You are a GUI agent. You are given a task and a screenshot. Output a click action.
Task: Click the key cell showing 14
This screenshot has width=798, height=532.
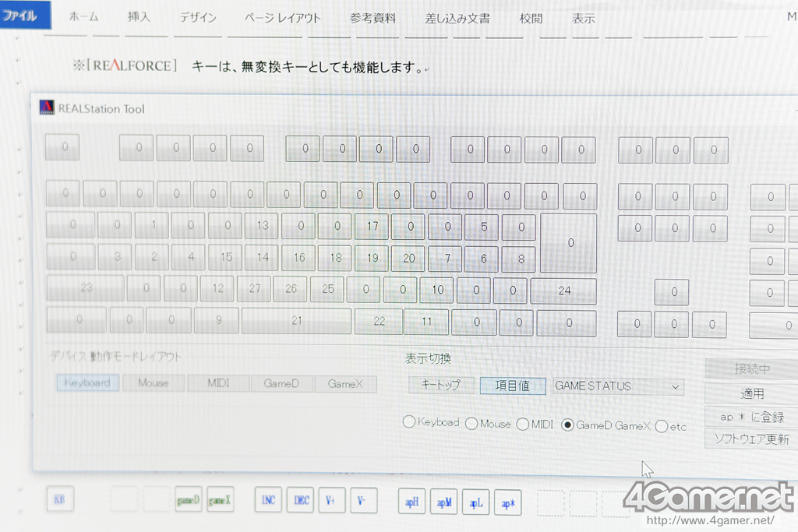(262, 257)
